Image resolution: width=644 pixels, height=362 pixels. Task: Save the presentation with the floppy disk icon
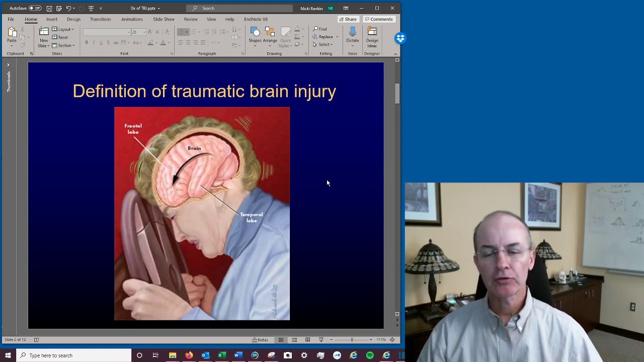pyautogui.click(x=49, y=8)
